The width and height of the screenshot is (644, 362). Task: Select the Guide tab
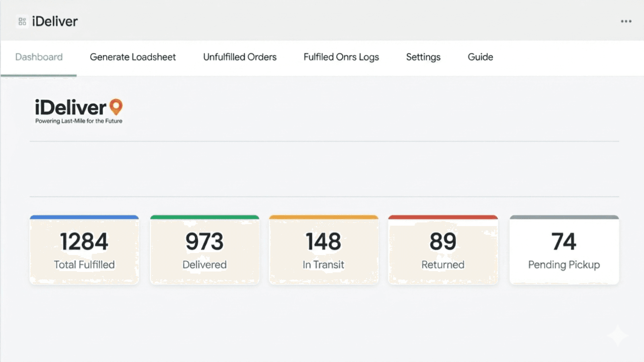(x=480, y=57)
